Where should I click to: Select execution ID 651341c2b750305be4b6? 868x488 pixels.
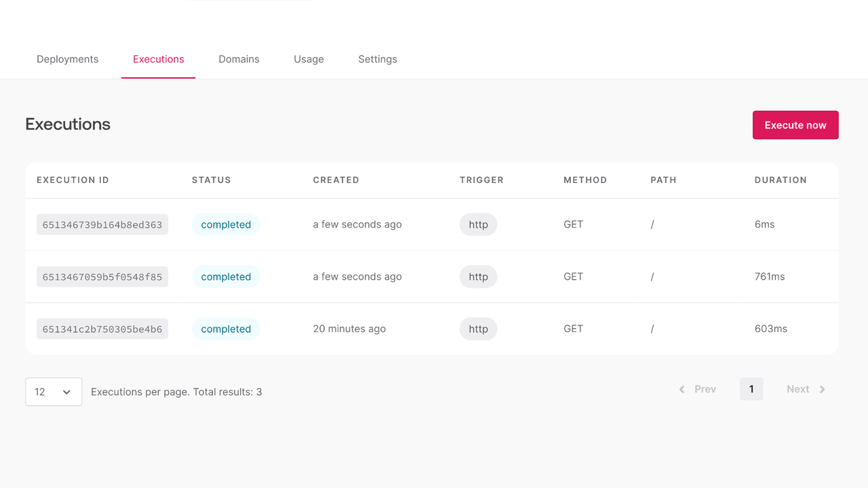click(102, 329)
